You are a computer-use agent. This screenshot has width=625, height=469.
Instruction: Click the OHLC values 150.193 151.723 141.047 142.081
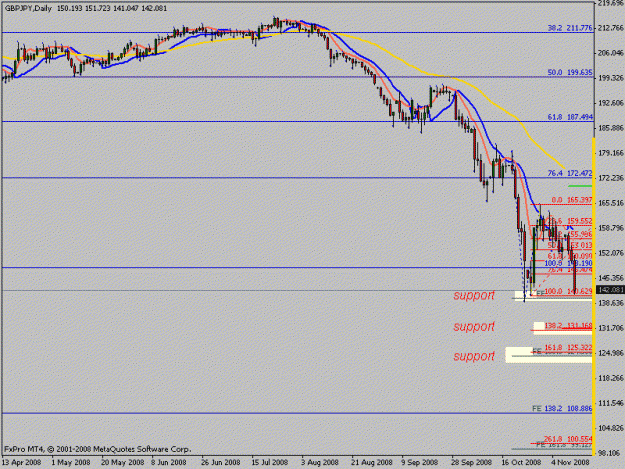click(x=112, y=8)
